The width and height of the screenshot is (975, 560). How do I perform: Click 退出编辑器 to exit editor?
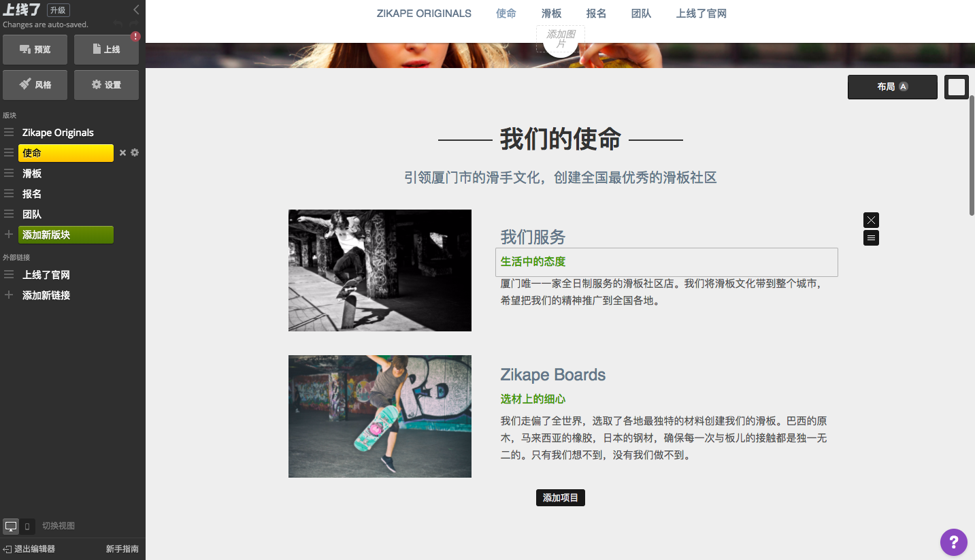29,549
